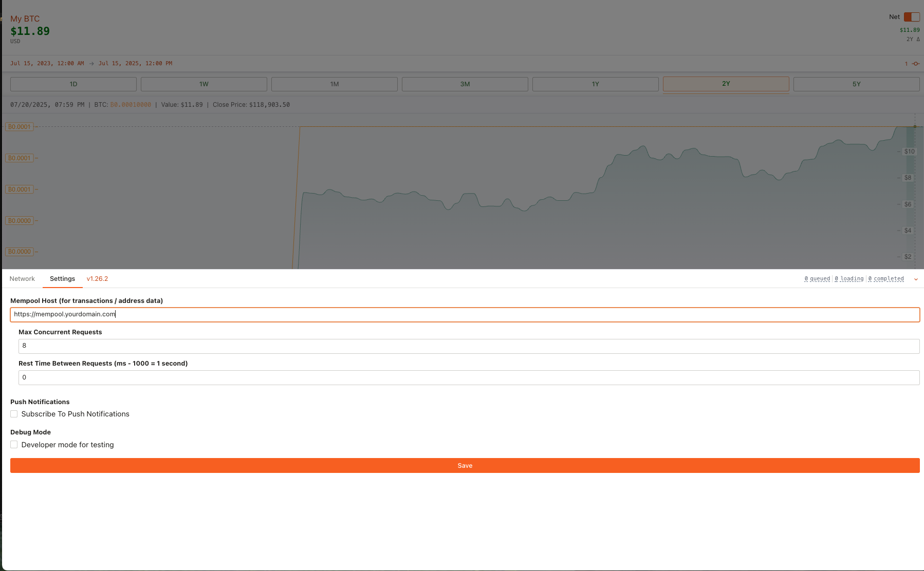
Task: Switch to the Network tab
Action: click(22, 279)
